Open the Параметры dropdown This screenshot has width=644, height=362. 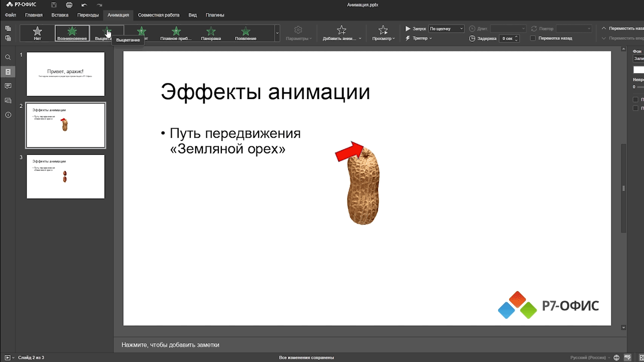pos(298,33)
